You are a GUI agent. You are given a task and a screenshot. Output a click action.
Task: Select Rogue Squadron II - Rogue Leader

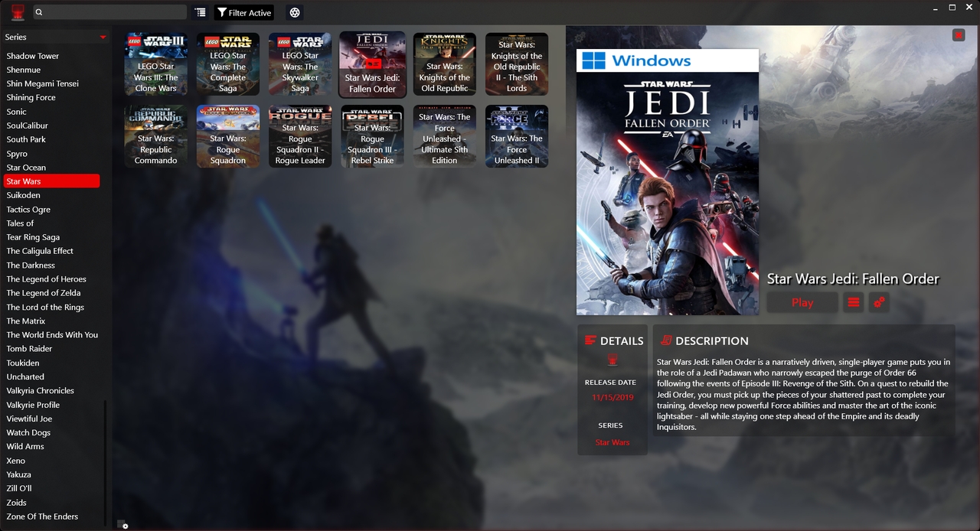point(300,136)
